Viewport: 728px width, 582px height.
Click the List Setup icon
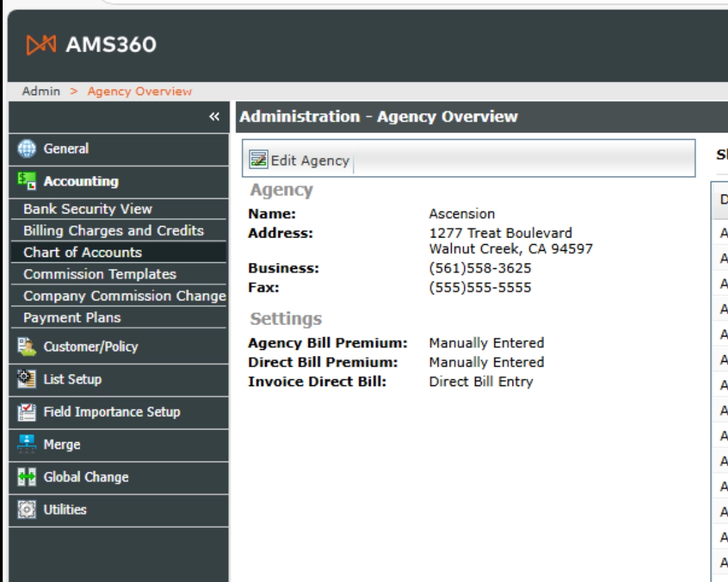27,379
